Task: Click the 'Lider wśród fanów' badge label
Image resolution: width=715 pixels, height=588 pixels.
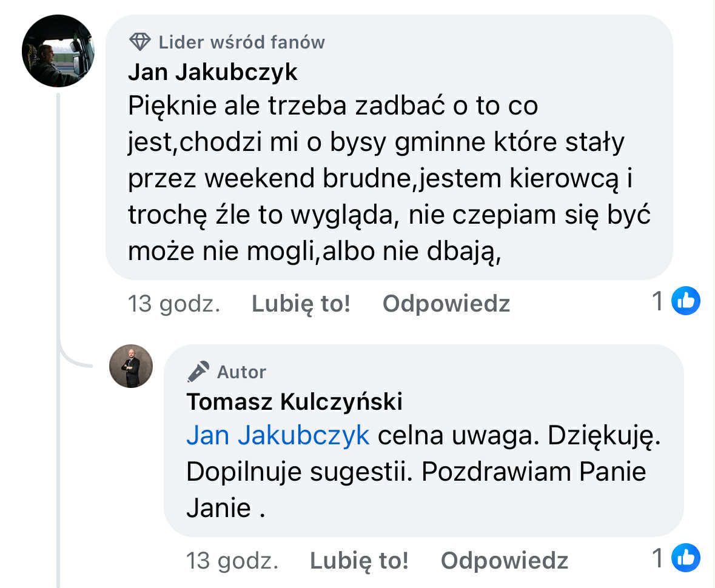Action: (x=241, y=42)
